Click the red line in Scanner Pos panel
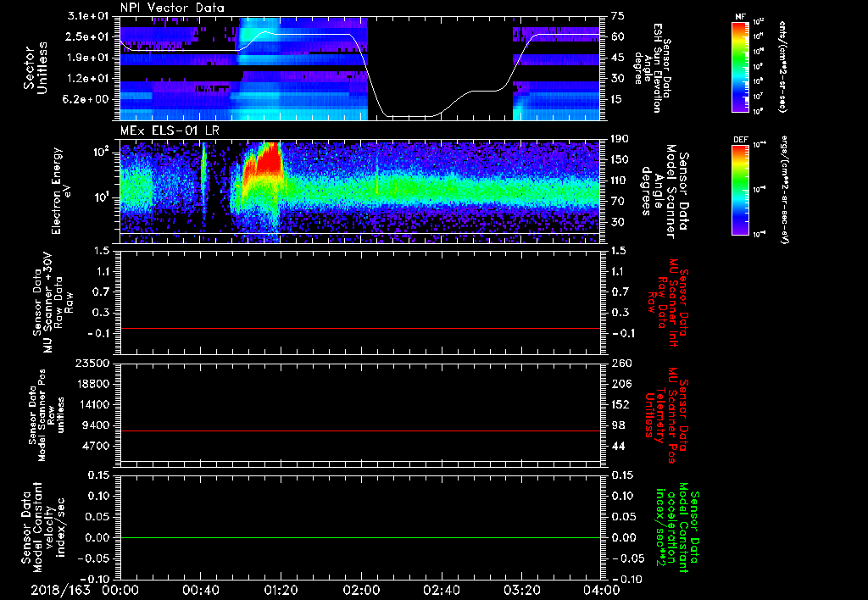Viewport: 868px width, 600px height. 359,431
